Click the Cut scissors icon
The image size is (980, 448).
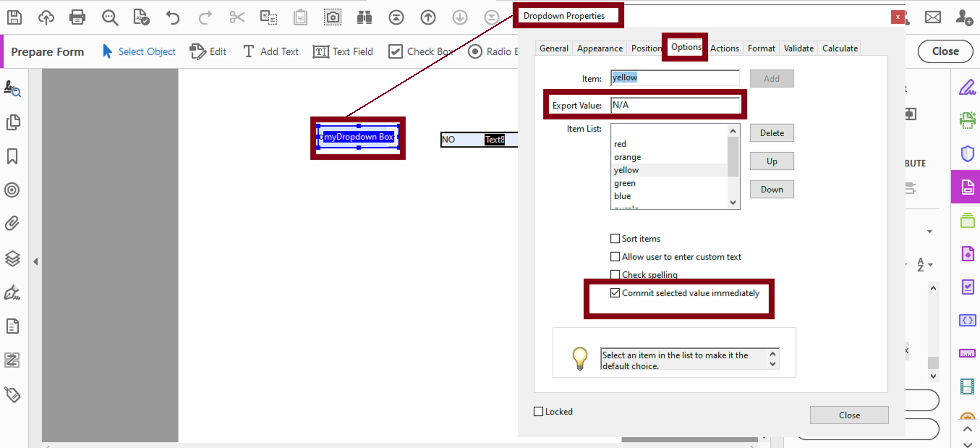pos(237,17)
